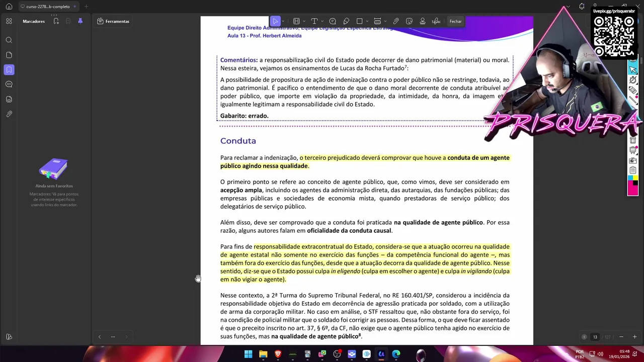Screen dimensions: 644x362
Task: Open volume control in system tray
Action: 600,354
